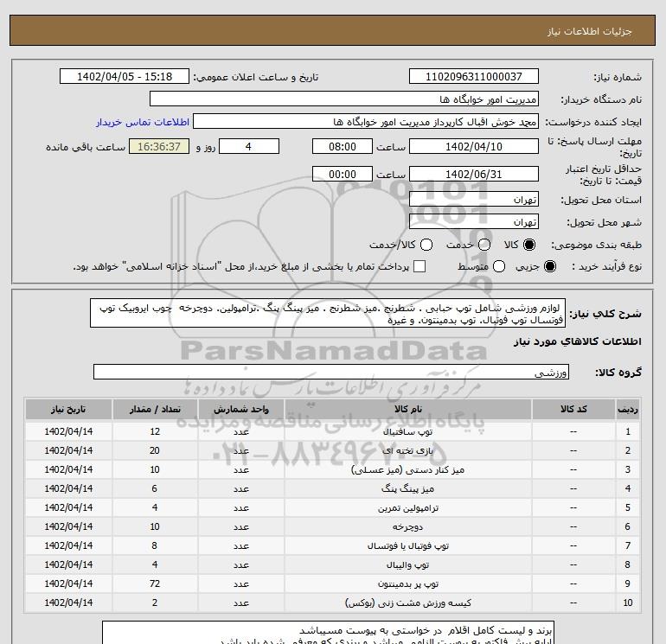Select the جزیی purchase type radio
This screenshot has height=644, width=666.
coord(549,266)
